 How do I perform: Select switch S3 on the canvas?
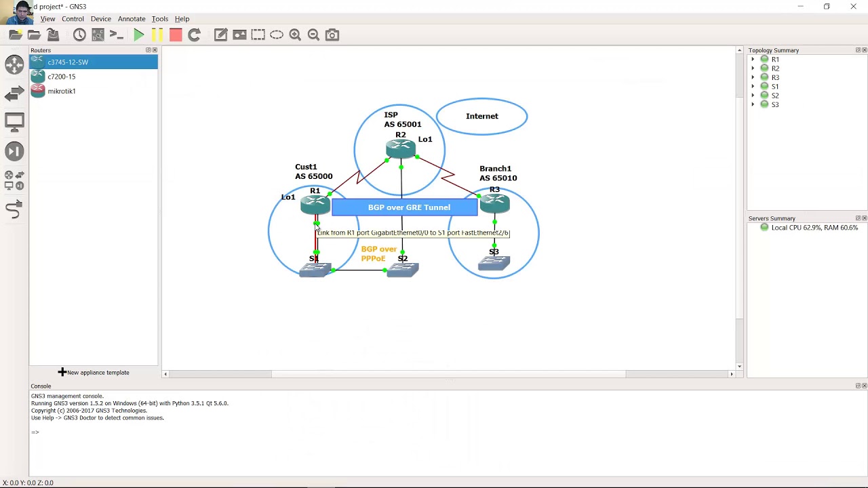[494, 263]
